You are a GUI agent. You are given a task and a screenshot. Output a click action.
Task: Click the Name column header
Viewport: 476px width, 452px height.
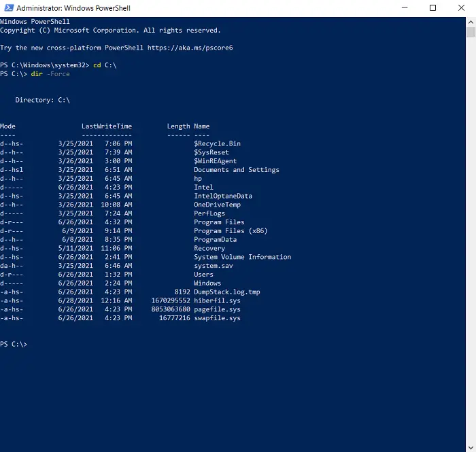[x=201, y=126]
